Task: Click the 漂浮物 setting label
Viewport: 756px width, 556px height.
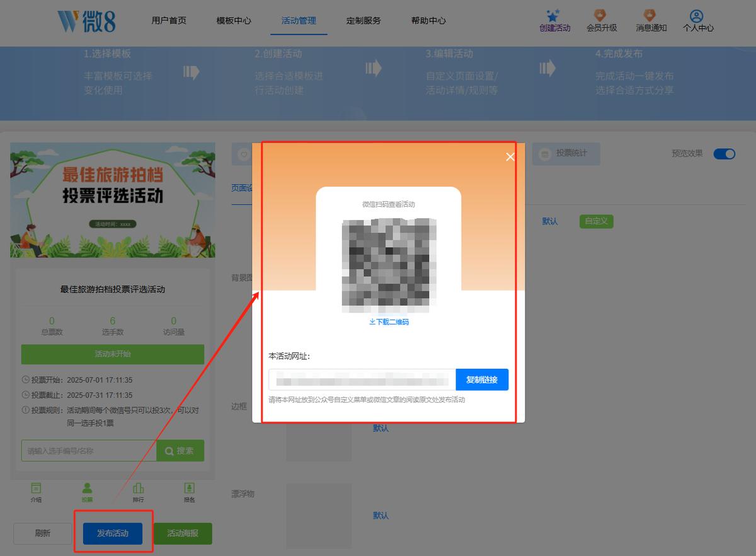Action: pyautogui.click(x=243, y=494)
